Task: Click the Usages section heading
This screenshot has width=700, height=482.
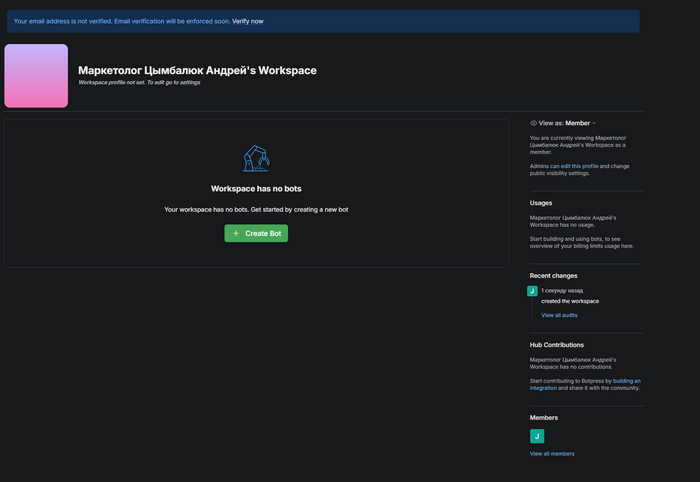Action: (x=541, y=203)
